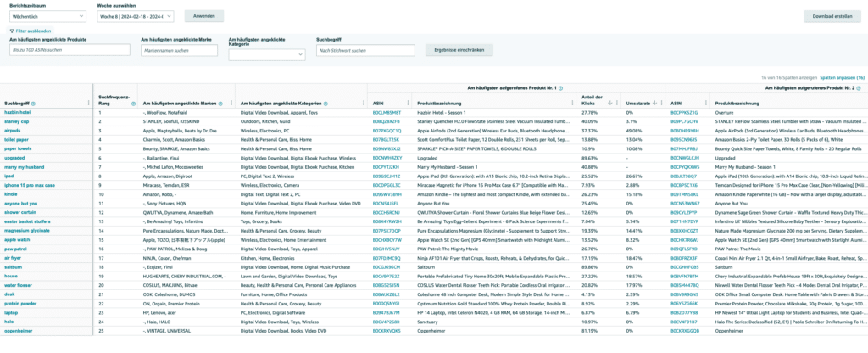The image size is (868, 353).
Task: Click the Ergebnisse einschränken button
Action: point(459,50)
